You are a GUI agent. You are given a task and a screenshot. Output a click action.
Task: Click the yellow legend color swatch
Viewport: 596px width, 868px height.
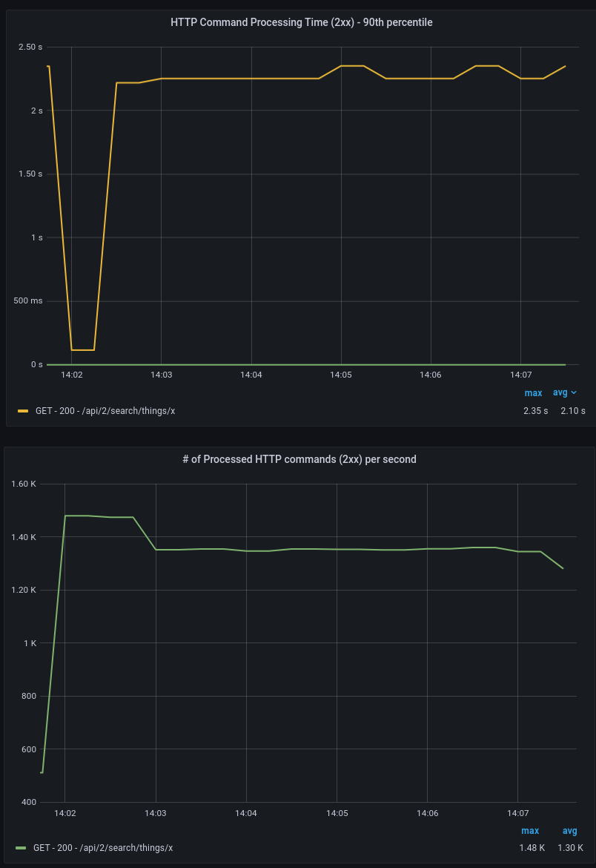23,411
